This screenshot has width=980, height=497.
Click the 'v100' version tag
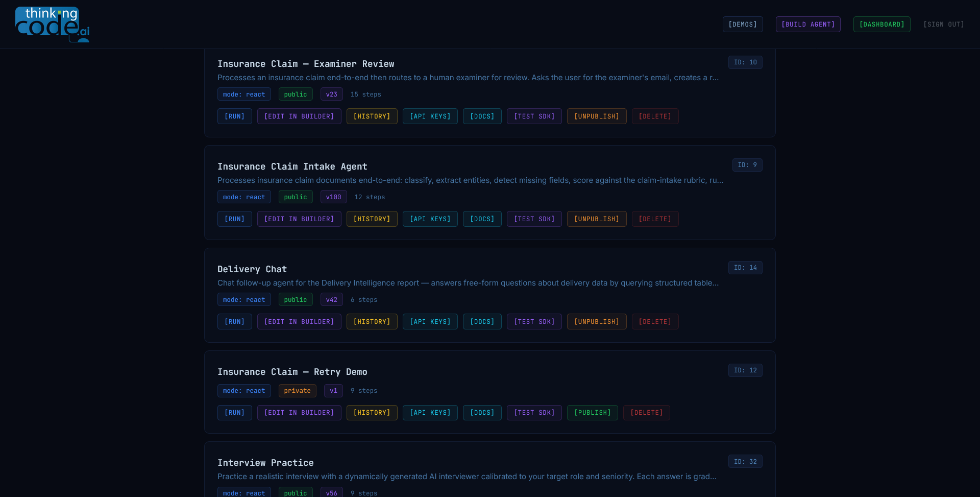pyautogui.click(x=334, y=197)
